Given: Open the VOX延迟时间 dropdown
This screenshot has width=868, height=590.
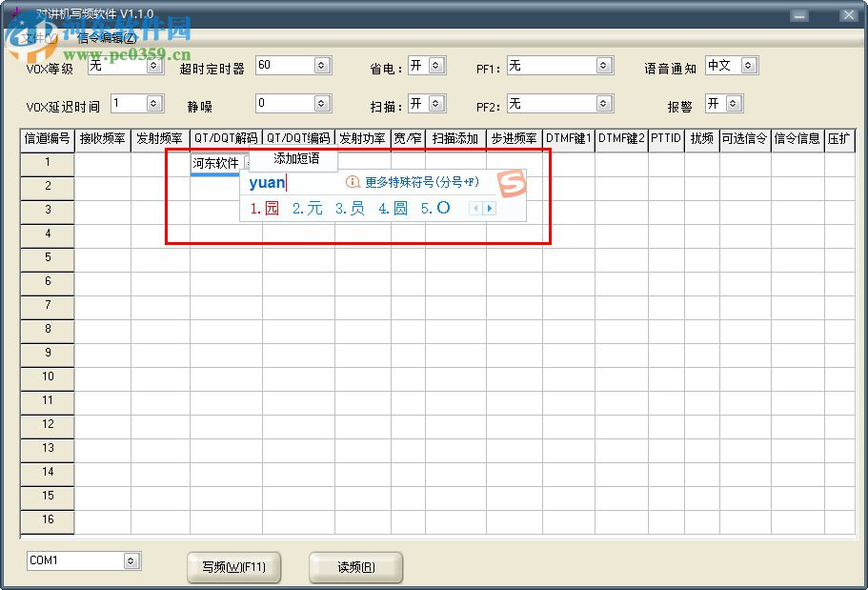Looking at the screenshot, I should tap(153, 103).
